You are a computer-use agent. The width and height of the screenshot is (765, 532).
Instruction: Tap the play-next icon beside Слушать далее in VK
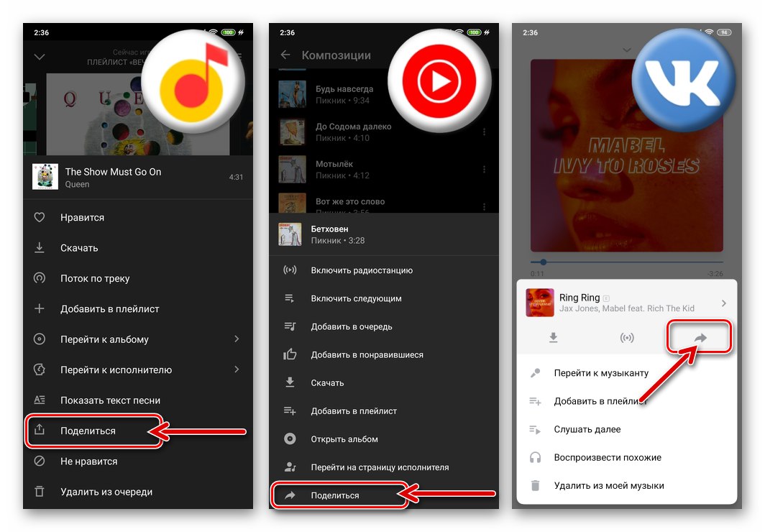(535, 430)
